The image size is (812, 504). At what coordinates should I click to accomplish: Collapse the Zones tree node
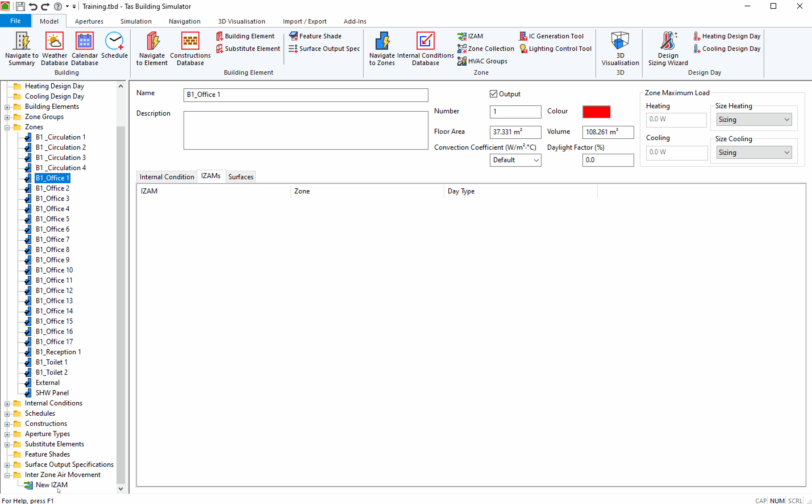coord(7,128)
